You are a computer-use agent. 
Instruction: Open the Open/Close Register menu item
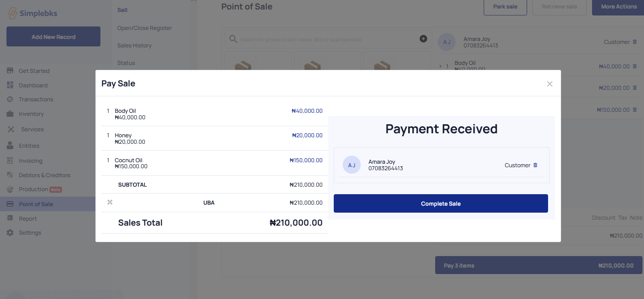[x=144, y=28]
